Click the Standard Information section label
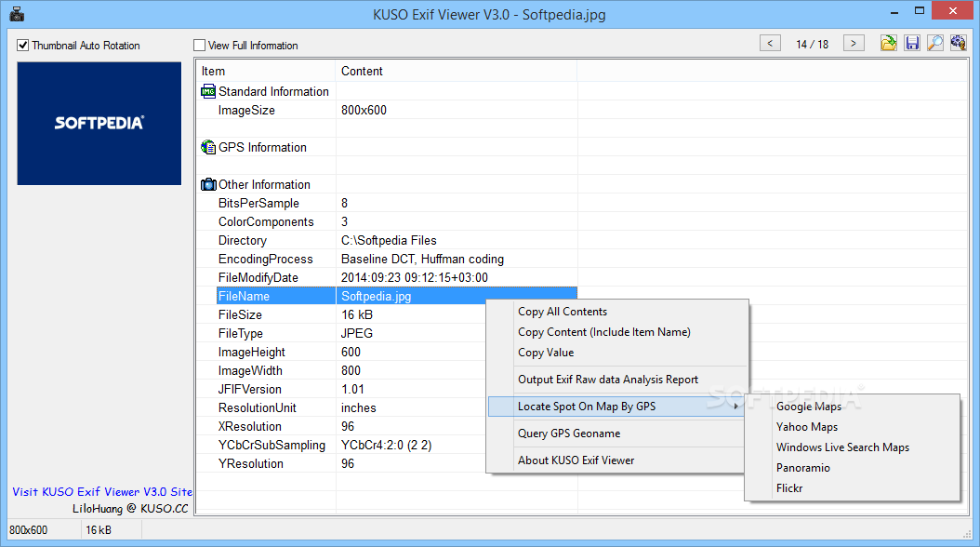This screenshot has height=547, width=980. 273,91
